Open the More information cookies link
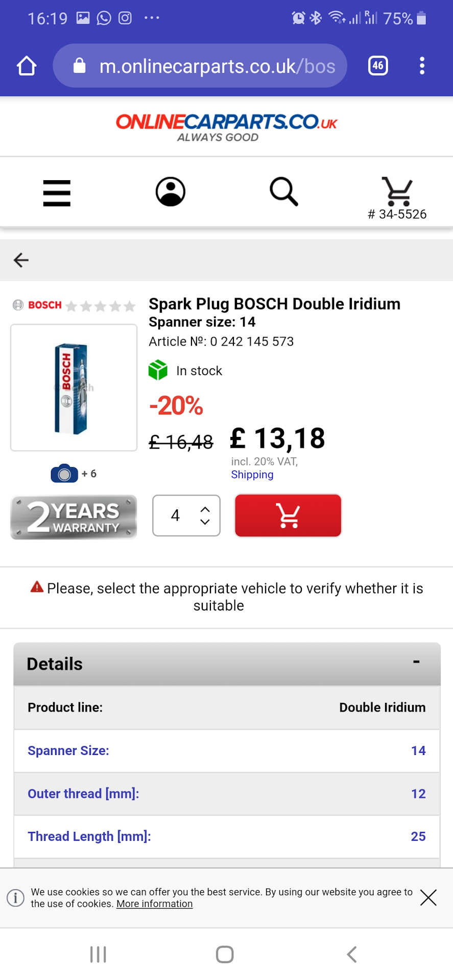This screenshot has height=980, width=453. click(x=154, y=904)
